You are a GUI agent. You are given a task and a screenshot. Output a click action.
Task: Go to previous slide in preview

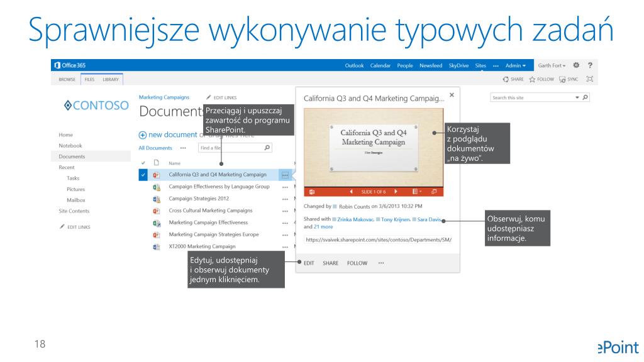351,192
